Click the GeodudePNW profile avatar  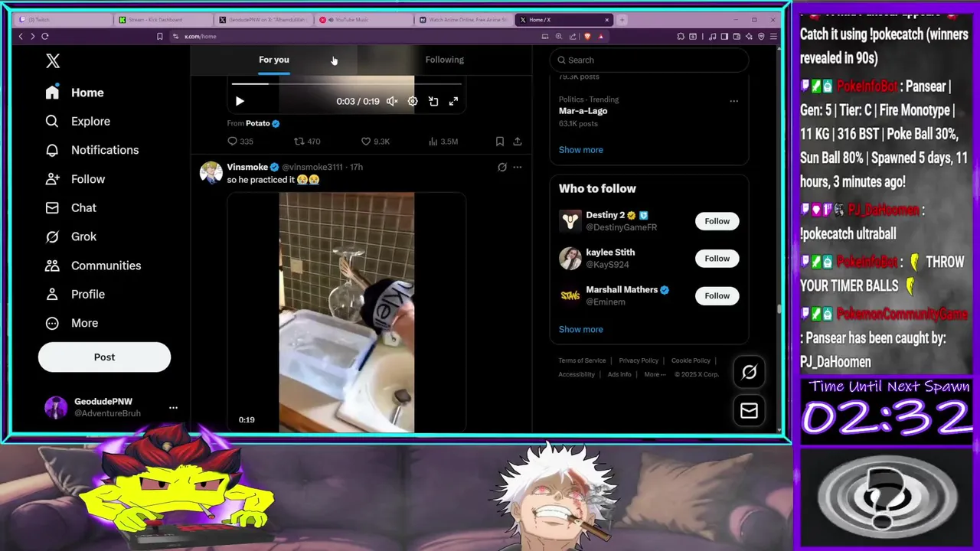(x=56, y=407)
